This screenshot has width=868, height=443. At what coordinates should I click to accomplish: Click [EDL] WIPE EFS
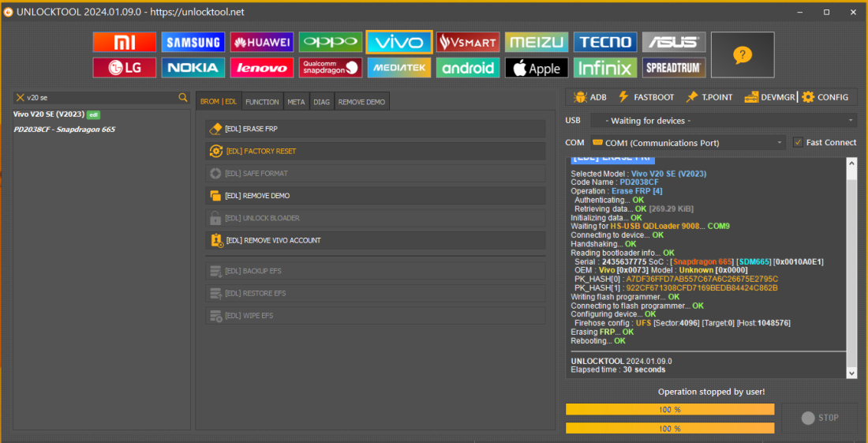click(376, 316)
